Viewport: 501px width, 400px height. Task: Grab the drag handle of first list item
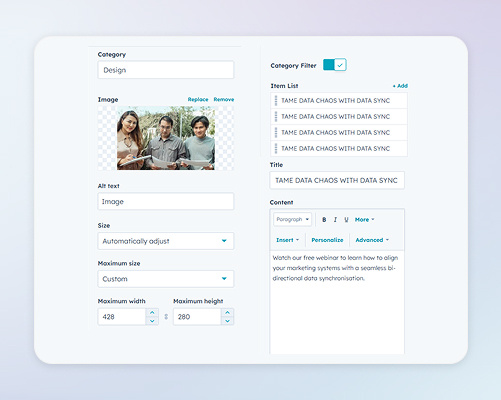(x=276, y=101)
